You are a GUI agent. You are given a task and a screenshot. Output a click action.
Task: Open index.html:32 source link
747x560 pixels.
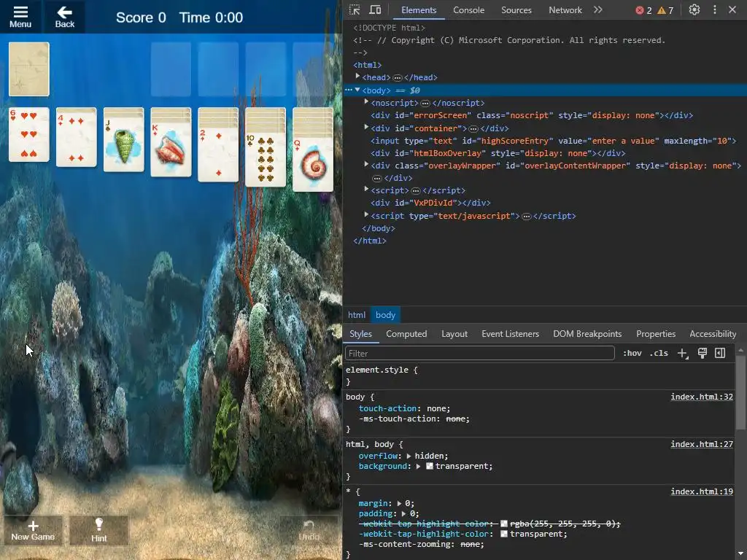(x=702, y=397)
